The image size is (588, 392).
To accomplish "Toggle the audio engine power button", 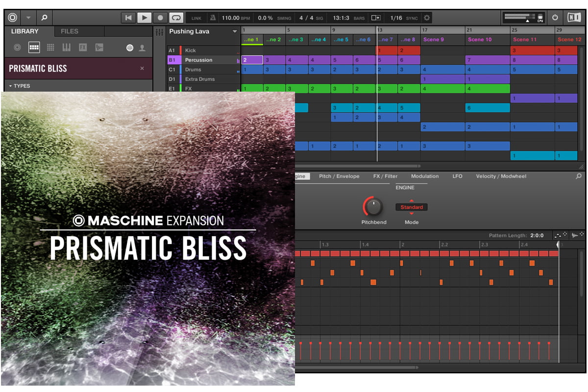I will (x=555, y=18).
